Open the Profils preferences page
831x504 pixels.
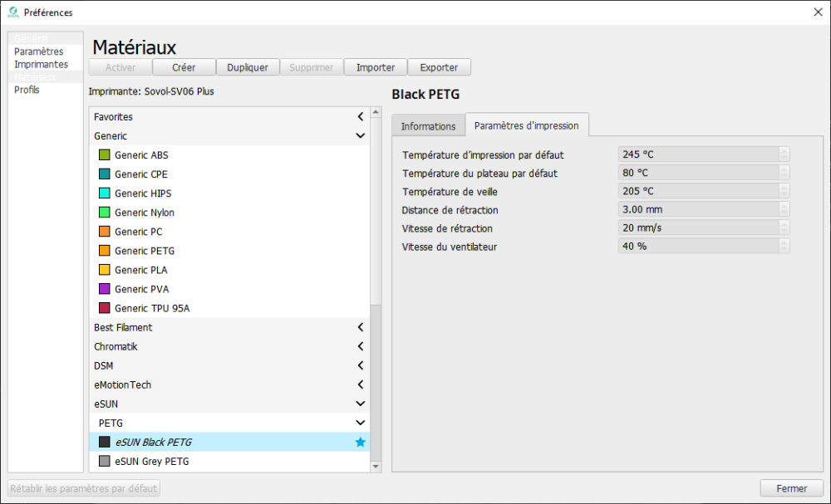pyautogui.click(x=46, y=90)
